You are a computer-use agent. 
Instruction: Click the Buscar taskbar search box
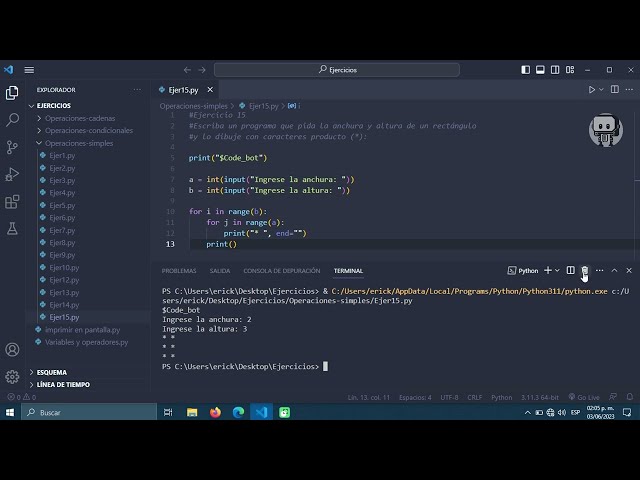89,413
